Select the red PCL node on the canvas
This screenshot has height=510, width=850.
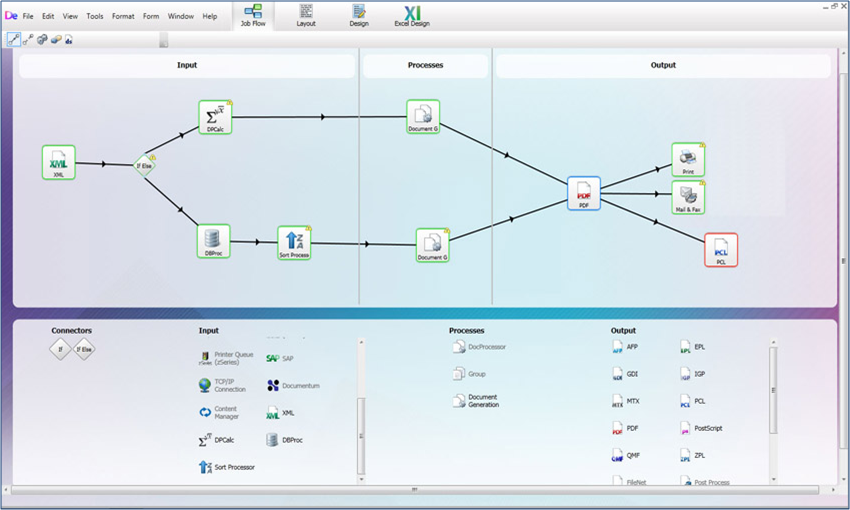coord(721,250)
